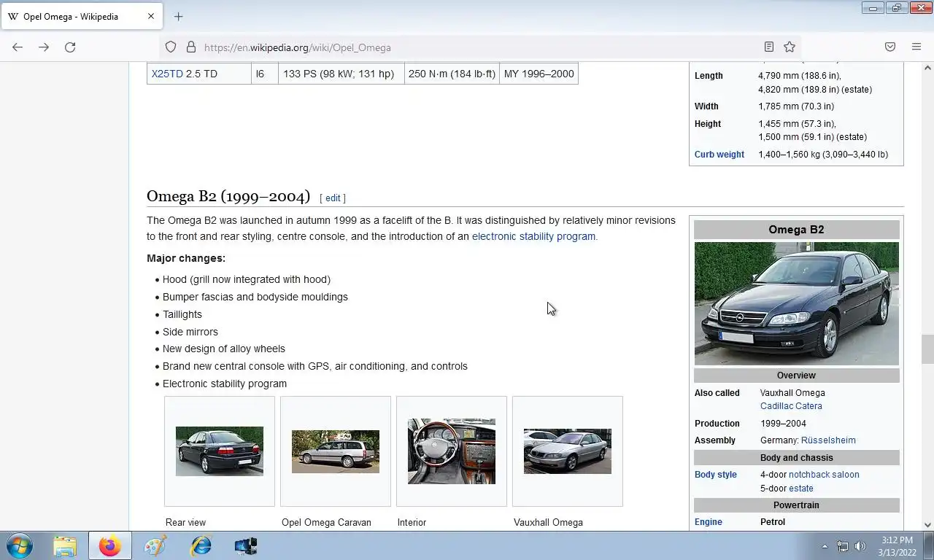Select the "Major changes:" heading text
This screenshot has height=560, width=934.
(x=186, y=258)
